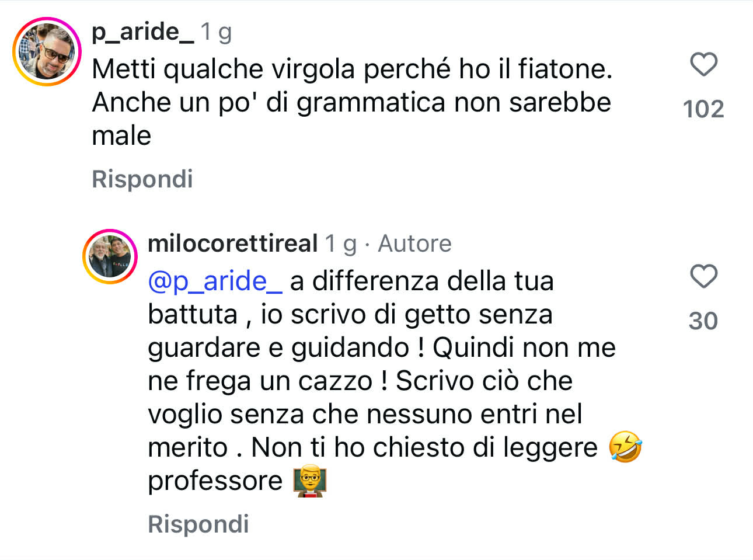Screen dimensions: 753x560
Task: Like p_aride_'s comment with the heart
Action: point(703,64)
